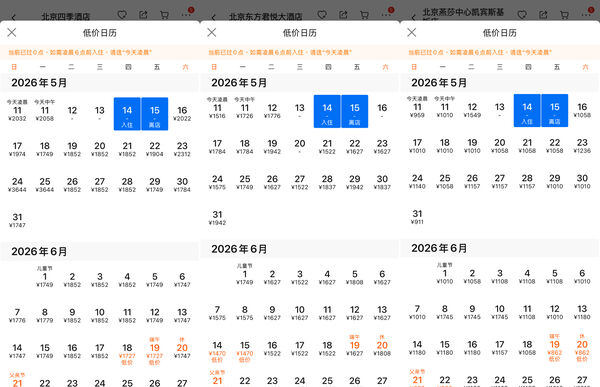Pick May 23 priced ¥2312 in 四季酒店 calendar
600x387 pixels.
(x=182, y=149)
